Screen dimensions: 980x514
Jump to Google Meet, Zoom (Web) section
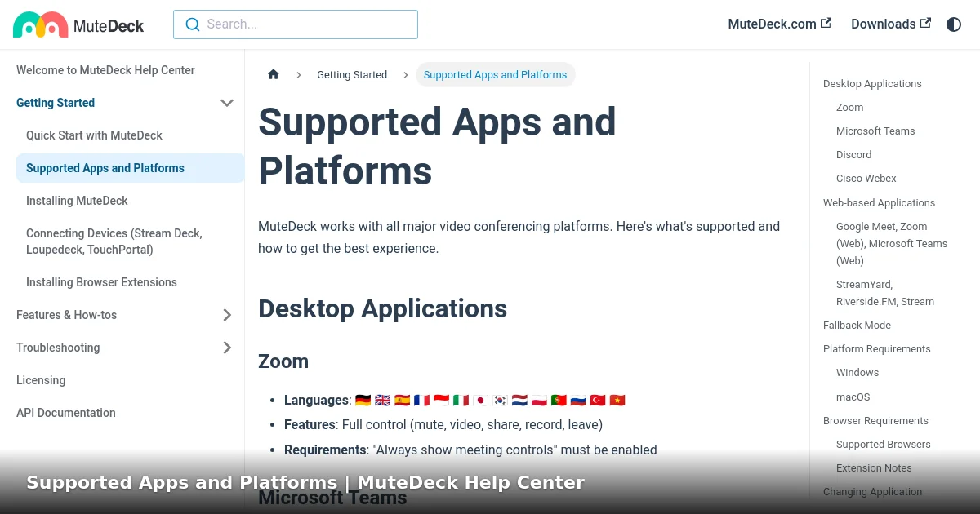pyautogui.click(x=892, y=244)
